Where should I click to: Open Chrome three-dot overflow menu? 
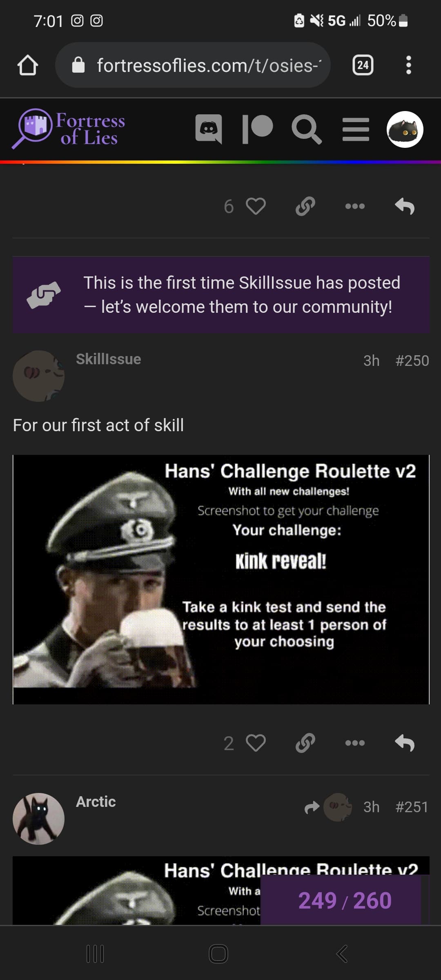tap(408, 65)
